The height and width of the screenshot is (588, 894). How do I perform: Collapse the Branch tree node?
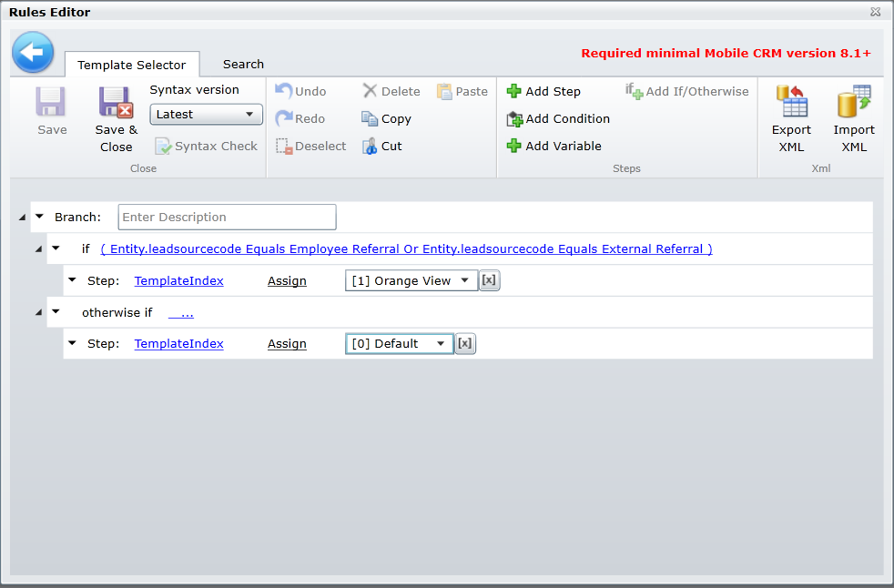[x=22, y=218]
